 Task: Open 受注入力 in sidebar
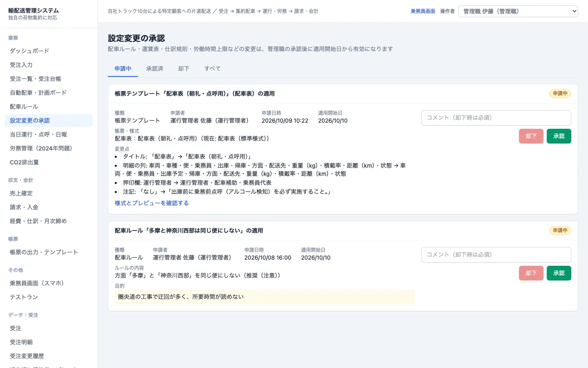click(49, 65)
